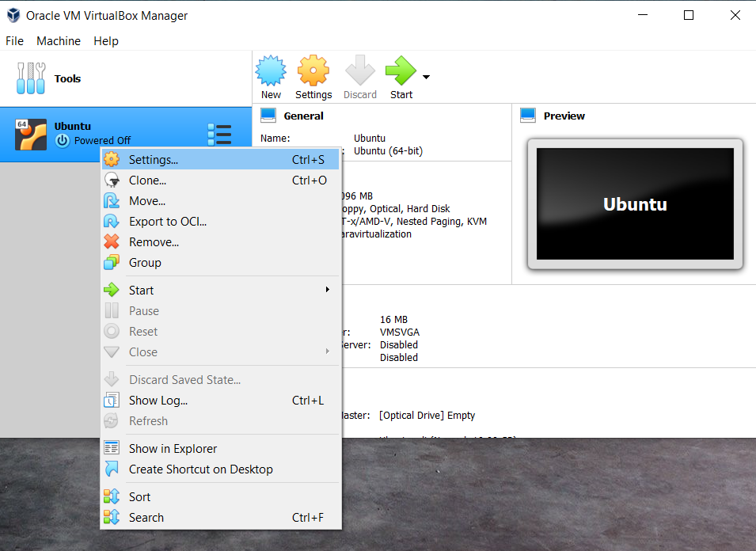Click the 'Ubuntu (64-bit)' operating system value
756x551 pixels.
pyautogui.click(x=388, y=151)
